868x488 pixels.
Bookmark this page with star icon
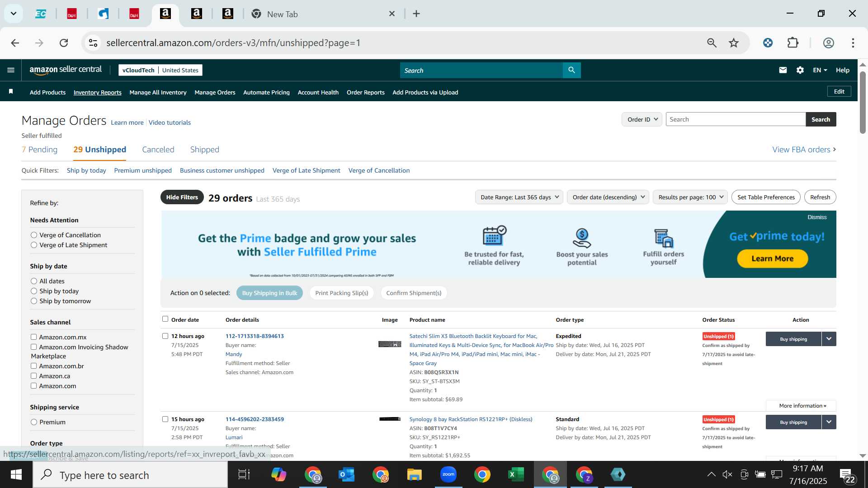click(734, 43)
